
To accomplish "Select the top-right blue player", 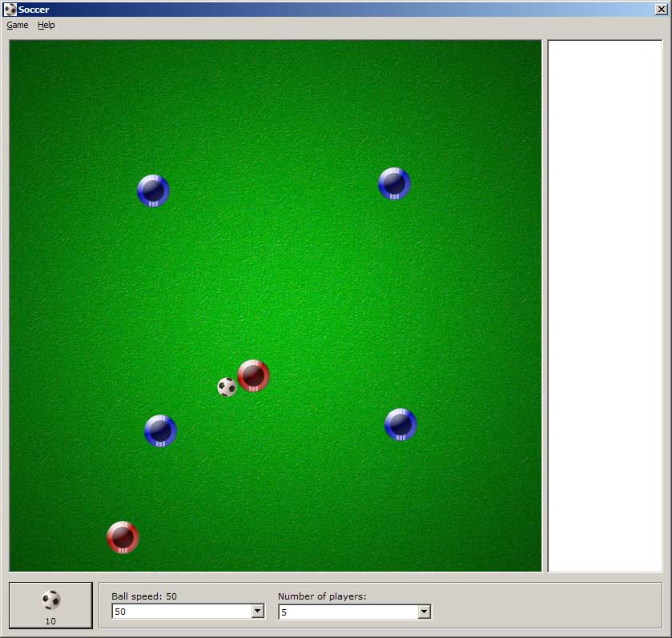I will [x=394, y=183].
